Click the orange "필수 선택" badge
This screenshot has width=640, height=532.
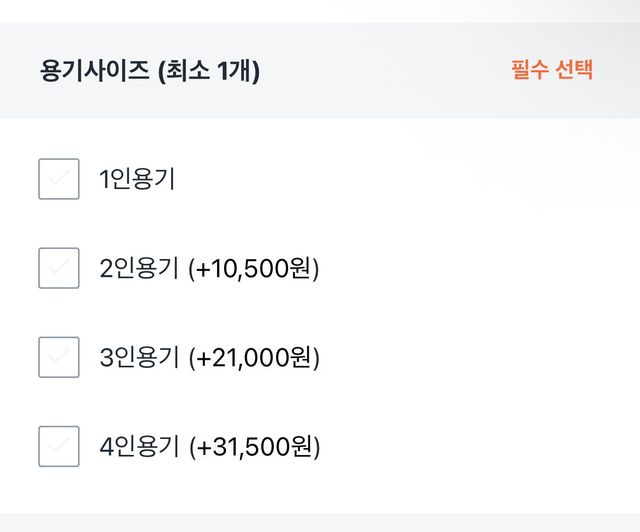point(552,71)
